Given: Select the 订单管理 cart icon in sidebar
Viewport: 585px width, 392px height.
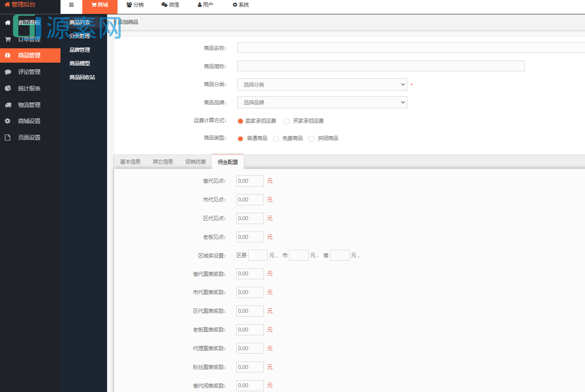Looking at the screenshot, I should click(x=7, y=39).
